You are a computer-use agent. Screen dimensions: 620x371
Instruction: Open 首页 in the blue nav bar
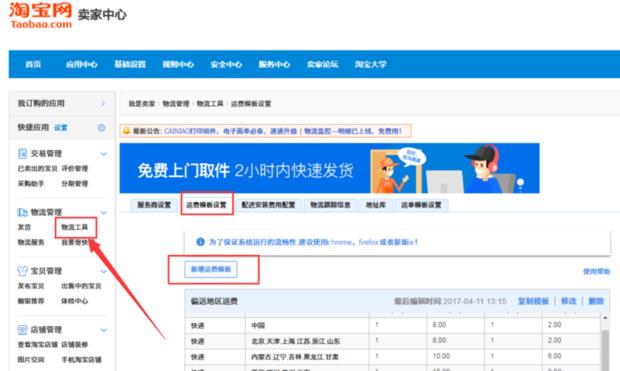[33, 64]
